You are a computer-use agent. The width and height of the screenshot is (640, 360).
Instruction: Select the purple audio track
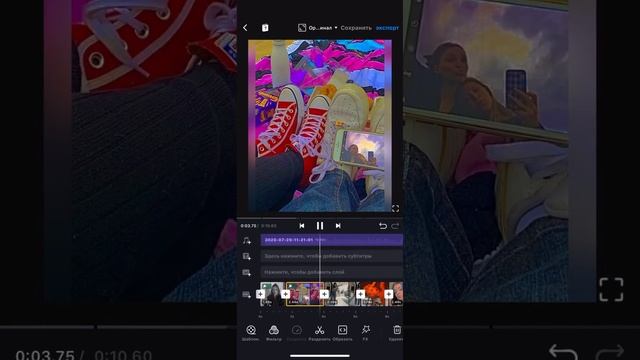click(x=331, y=240)
